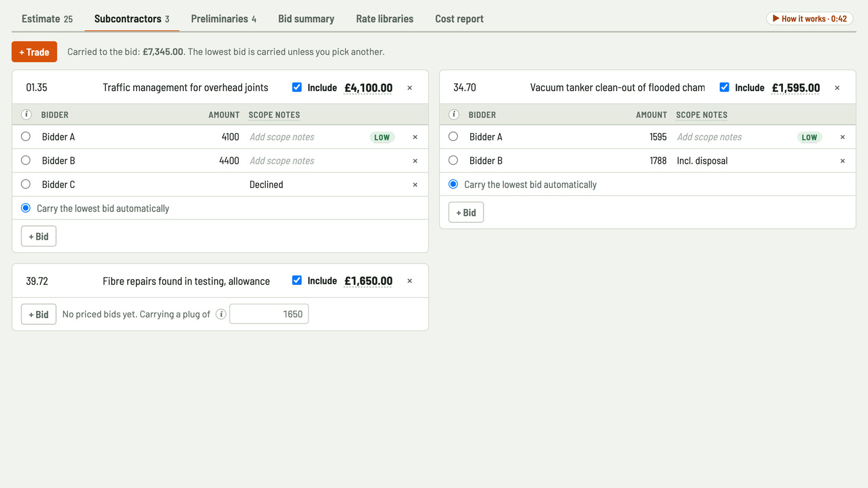Add a bid to Fibre repairs allowance
Image resolution: width=868 pixels, height=488 pixels.
[x=39, y=314]
